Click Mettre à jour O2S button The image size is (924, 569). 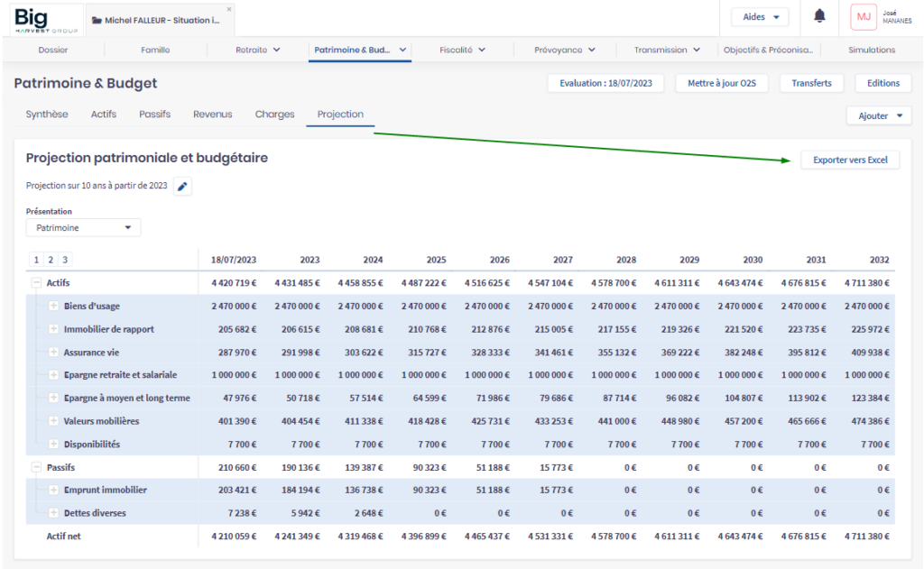(x=721, y=83)
